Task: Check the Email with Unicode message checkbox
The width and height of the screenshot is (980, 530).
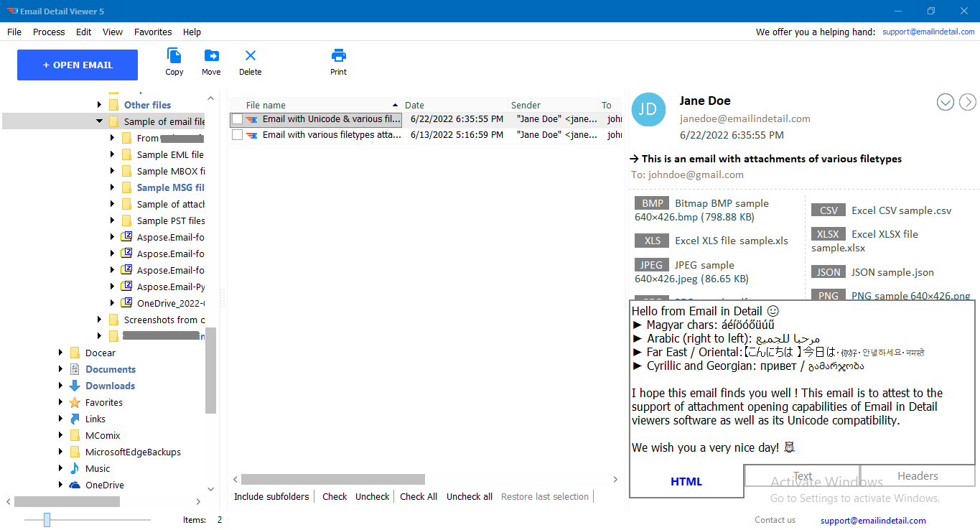Action: coord(237,119)
